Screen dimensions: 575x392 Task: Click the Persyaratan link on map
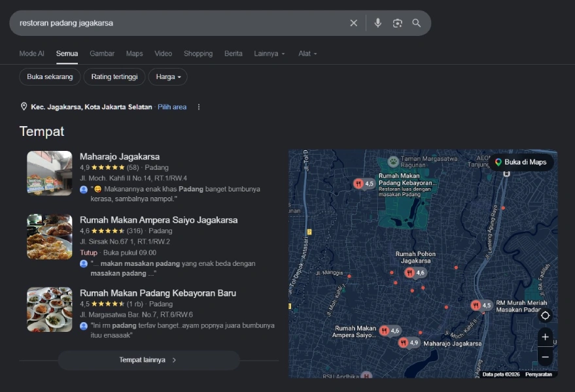pyautogui.click(x=538, y=374)
